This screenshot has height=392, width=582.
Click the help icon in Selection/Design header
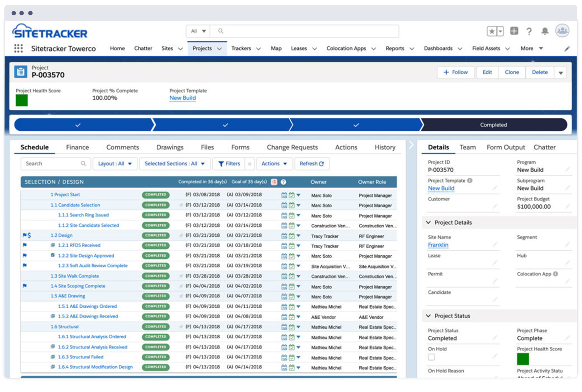coord(283,182)
